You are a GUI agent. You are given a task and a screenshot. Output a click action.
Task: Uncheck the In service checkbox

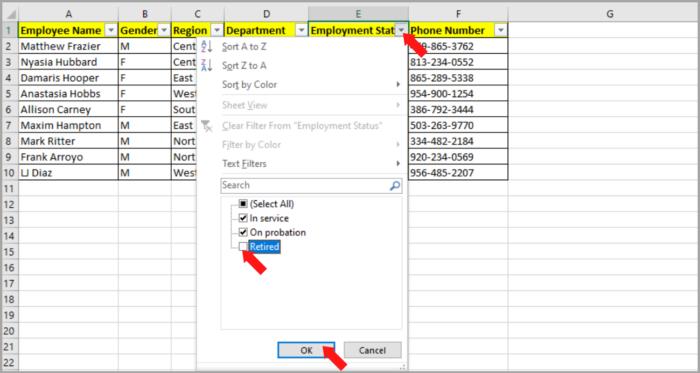243,218
